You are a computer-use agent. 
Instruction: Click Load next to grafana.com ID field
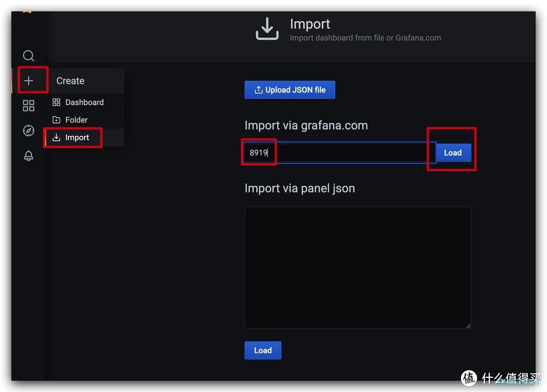pos(453,152)
